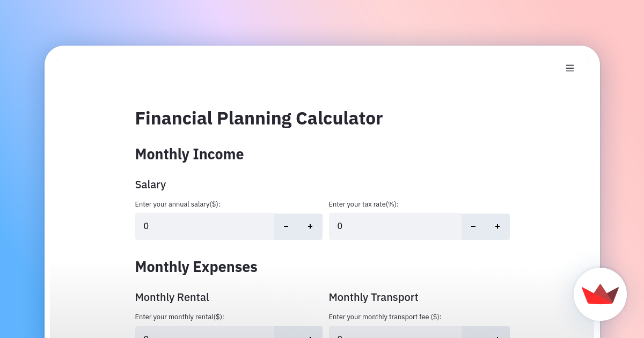Click the Monthly Income section heading
The width and height of the screenshot is (644, 338).
(x=189, y=154)
